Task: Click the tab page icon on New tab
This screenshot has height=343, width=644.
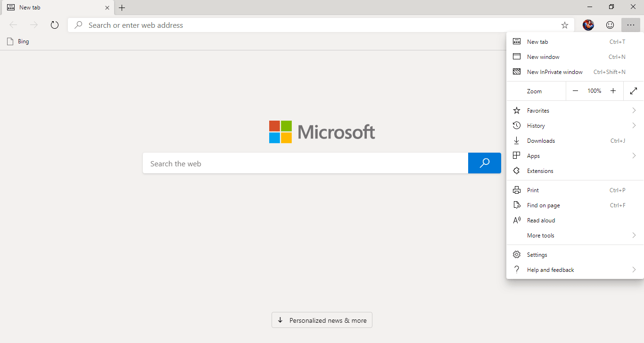Action: 11,8
